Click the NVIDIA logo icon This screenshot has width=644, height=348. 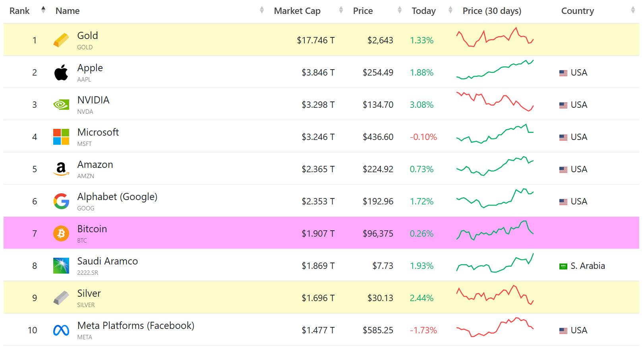[x=61, y=105]
